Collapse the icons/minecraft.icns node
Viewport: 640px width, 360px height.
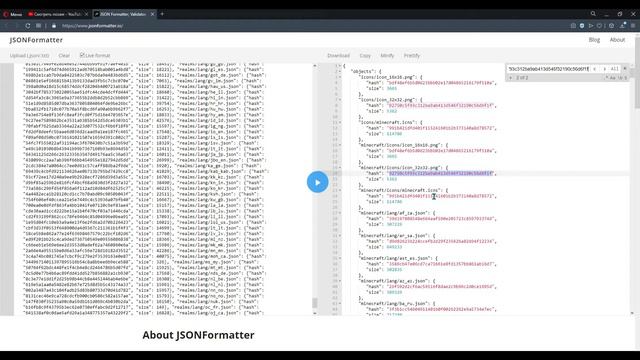340,122
